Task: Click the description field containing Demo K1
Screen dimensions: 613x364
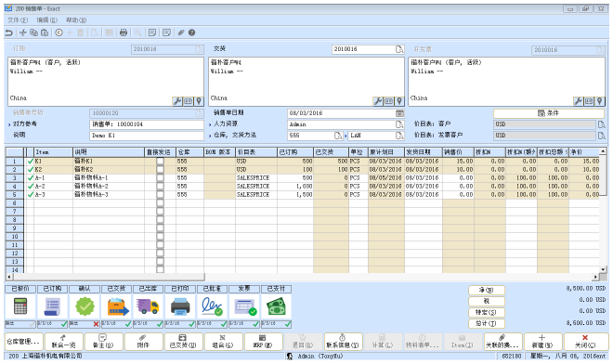Action: [x=147, y=136]
